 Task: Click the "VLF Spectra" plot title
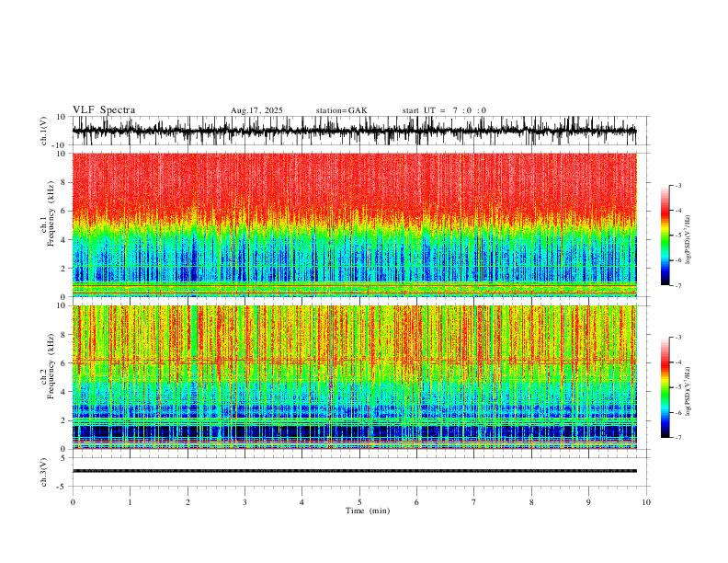104,110
